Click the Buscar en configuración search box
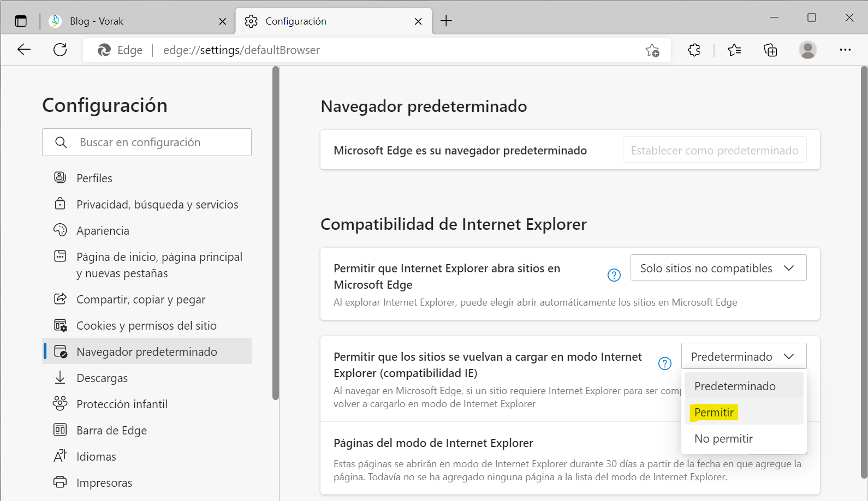 pyautogui.click(x=147, y=142)
